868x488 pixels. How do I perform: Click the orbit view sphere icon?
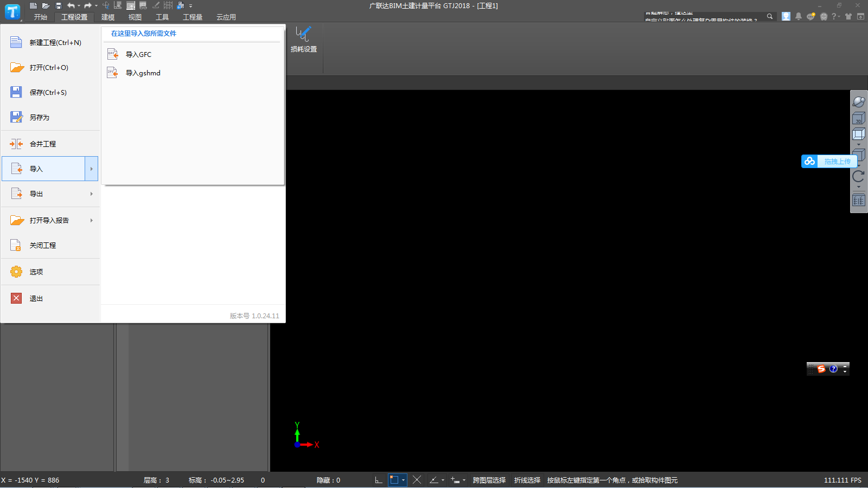point(859,101)
